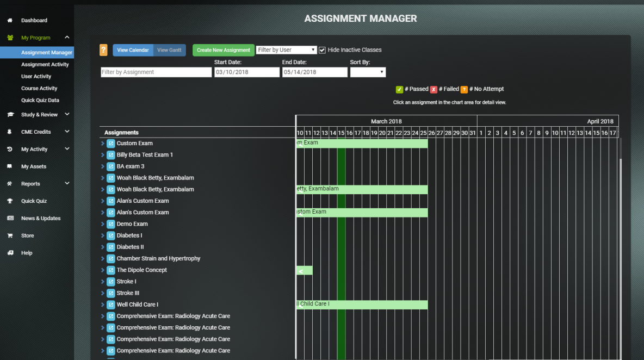The image size is (644, 360).
Task: Open Course Activity in the sidebar
Action: pos(39,88)
